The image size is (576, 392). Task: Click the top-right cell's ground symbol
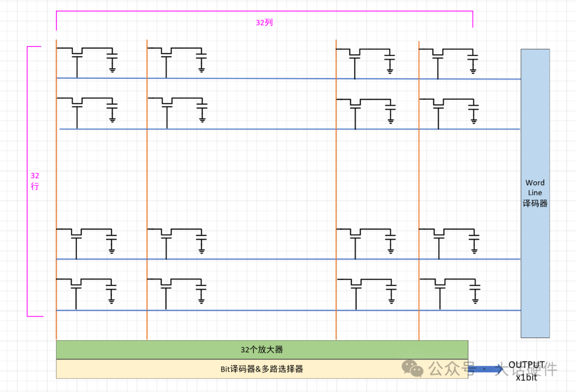coord(473,70)
